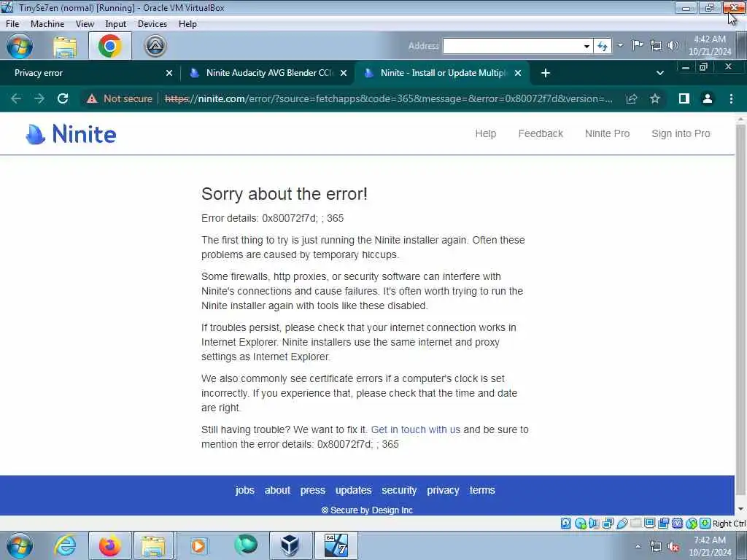Close the Ninite Install or Update tab
The height and width of the screenshot is (560, 747).
(x=518, y=73)
